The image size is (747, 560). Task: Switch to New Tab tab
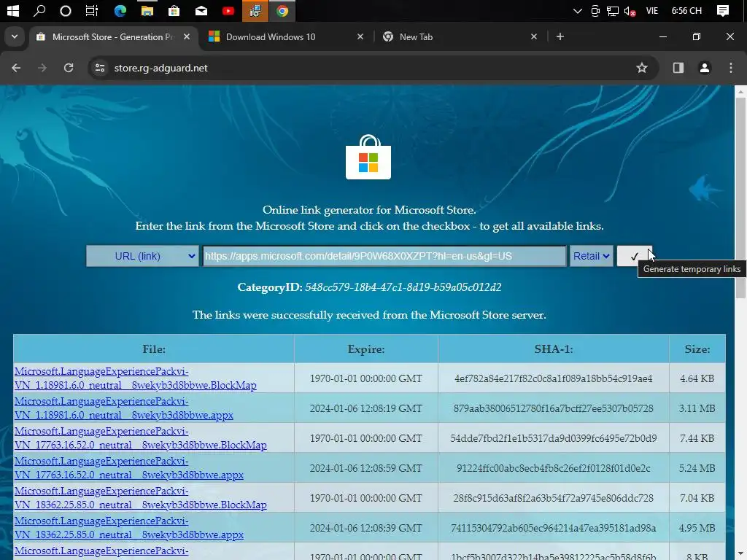pyautogui.click(x=416, y=36)
